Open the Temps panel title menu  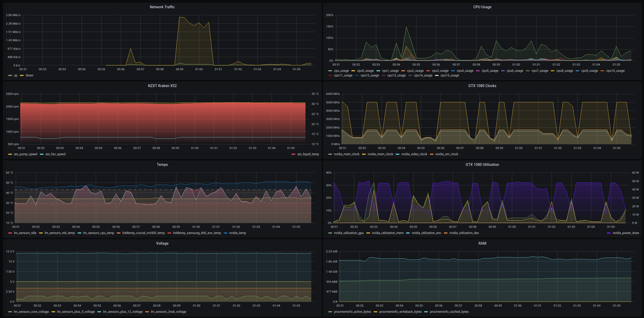pyautogui.click(x=162, y=165)
